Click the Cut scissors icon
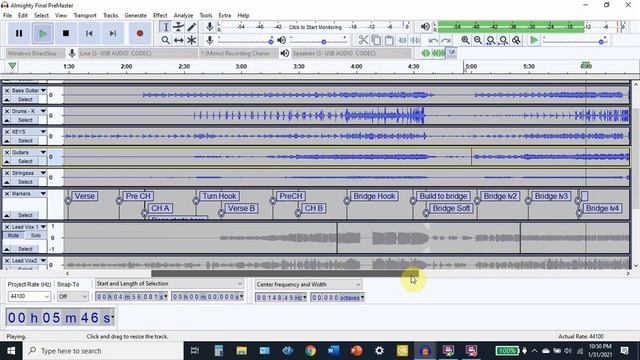640x360 pixels. coord(363,40)
